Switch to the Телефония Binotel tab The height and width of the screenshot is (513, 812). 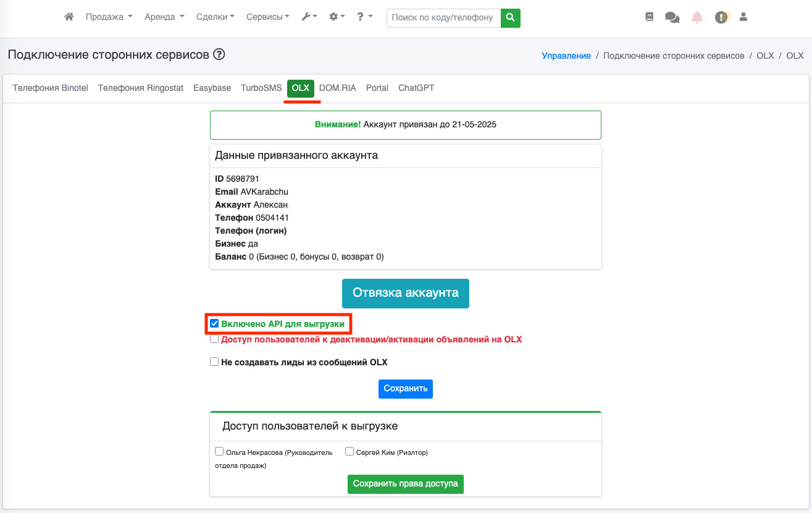tap(52, 88)
